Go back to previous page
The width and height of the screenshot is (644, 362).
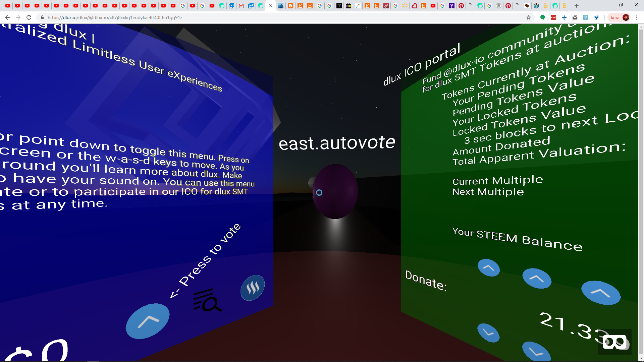point(7,17)
